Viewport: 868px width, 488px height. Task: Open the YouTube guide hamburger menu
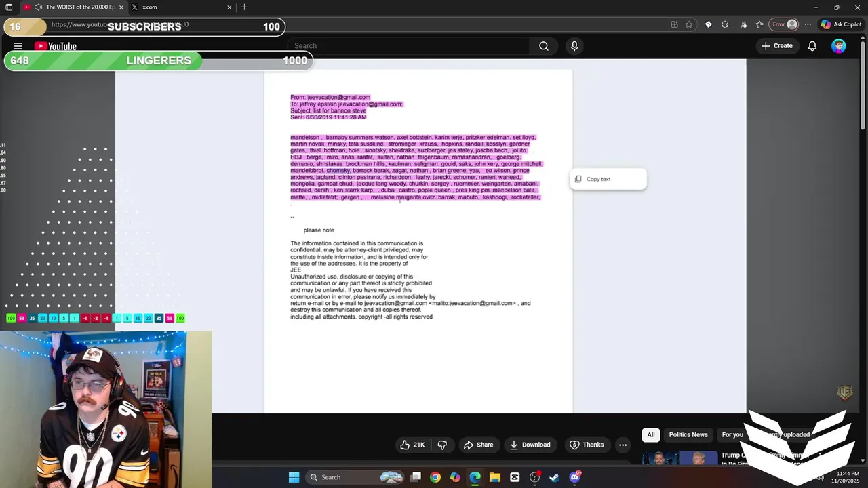click(x=18, y=46)
